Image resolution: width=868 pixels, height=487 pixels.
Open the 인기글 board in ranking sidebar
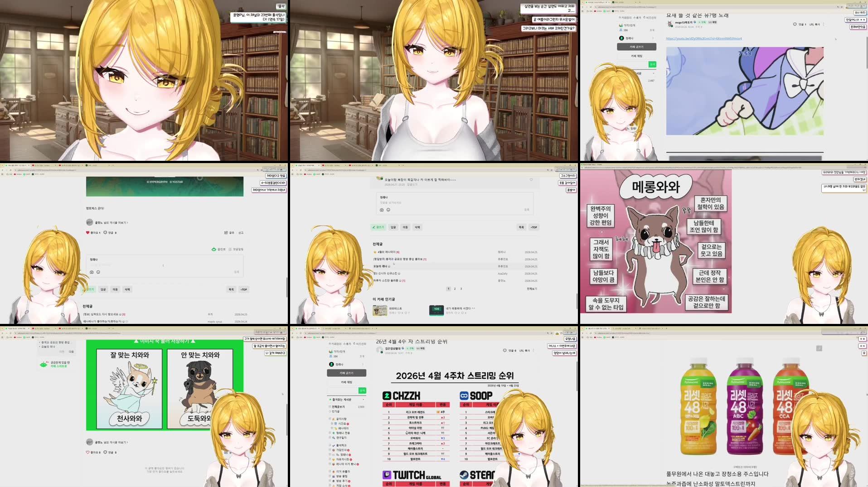[336, 411]
